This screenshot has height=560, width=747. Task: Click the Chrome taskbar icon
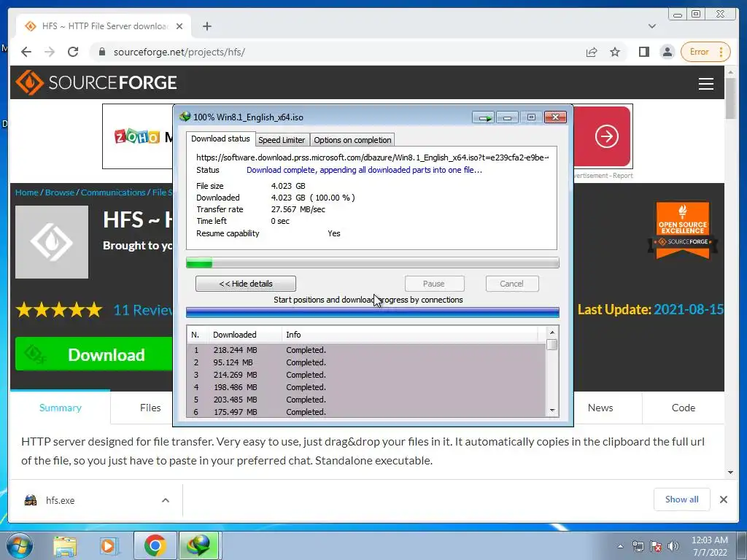pos(155,545)
